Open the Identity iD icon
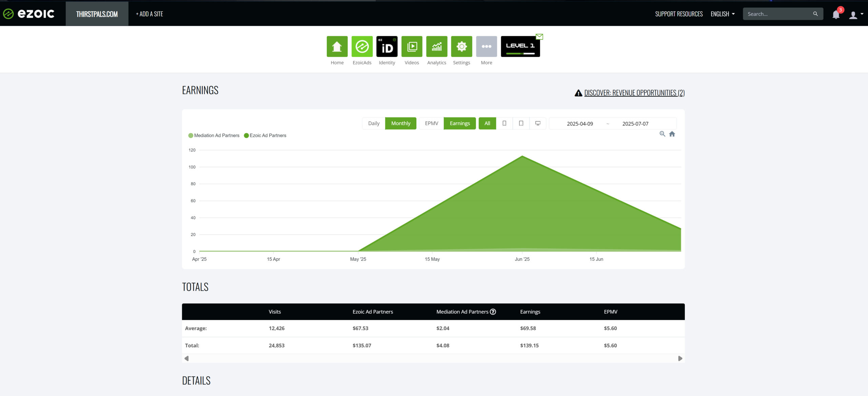Image resolution: width=868 pixels, height=396 pixels. (x=387, y=46)
